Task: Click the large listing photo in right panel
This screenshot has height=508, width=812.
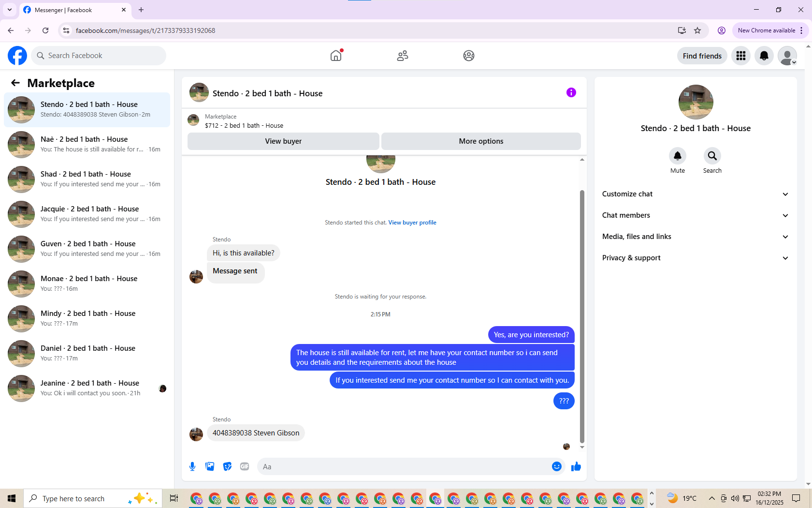Action: click(x=696, y=102)
